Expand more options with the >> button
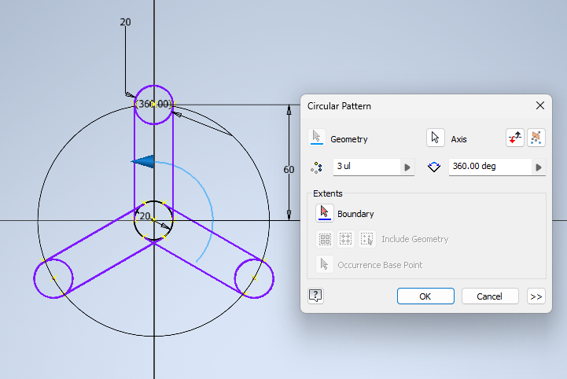 [536, 297]
